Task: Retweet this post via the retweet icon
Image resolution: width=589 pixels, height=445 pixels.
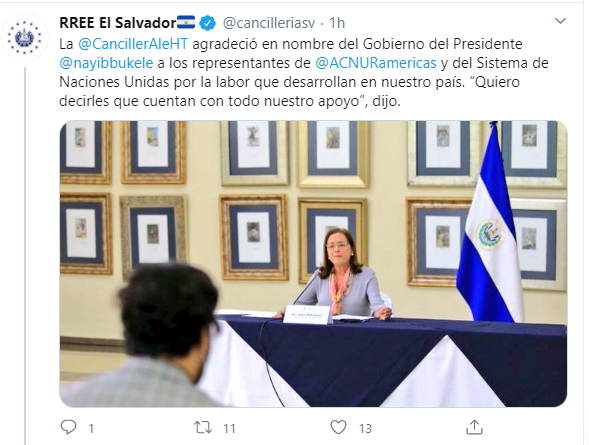Action: click(203, 427)
